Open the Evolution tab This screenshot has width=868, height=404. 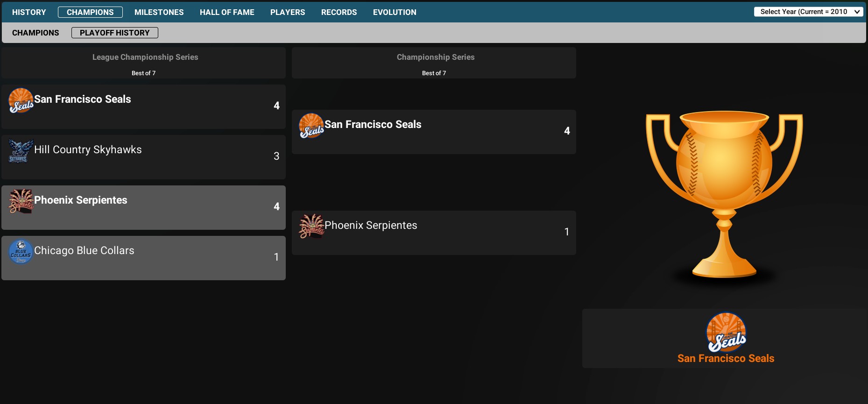(395, 12)
